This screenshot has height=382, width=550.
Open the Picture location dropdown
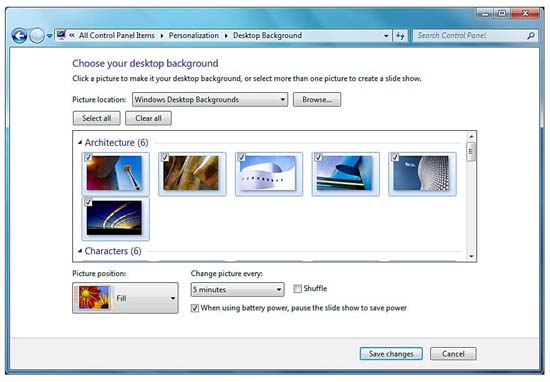pyautogui.click(x=210, y=100)
